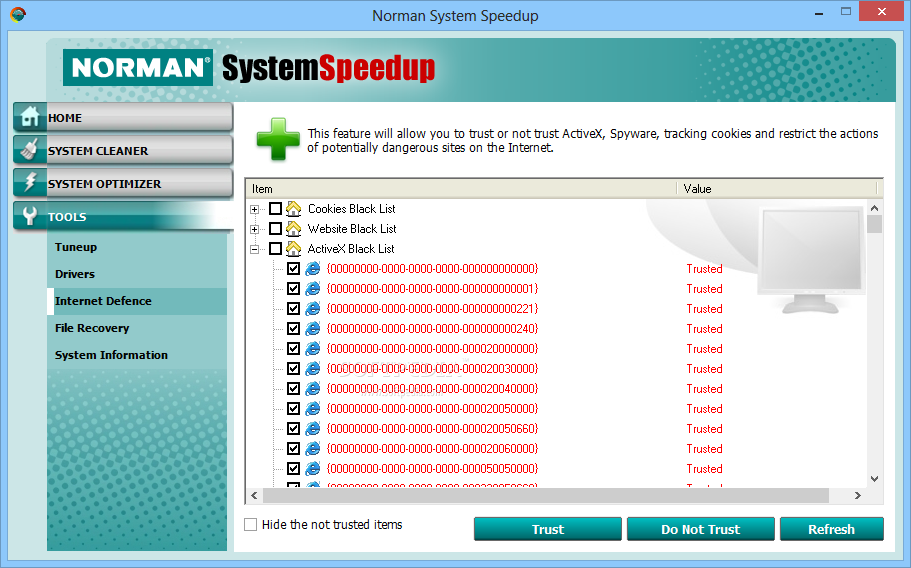Click horizontal scrollbar right arrow
Viewport: 911px width, 568px height.
pyautogui.click(x=858, y=495)
